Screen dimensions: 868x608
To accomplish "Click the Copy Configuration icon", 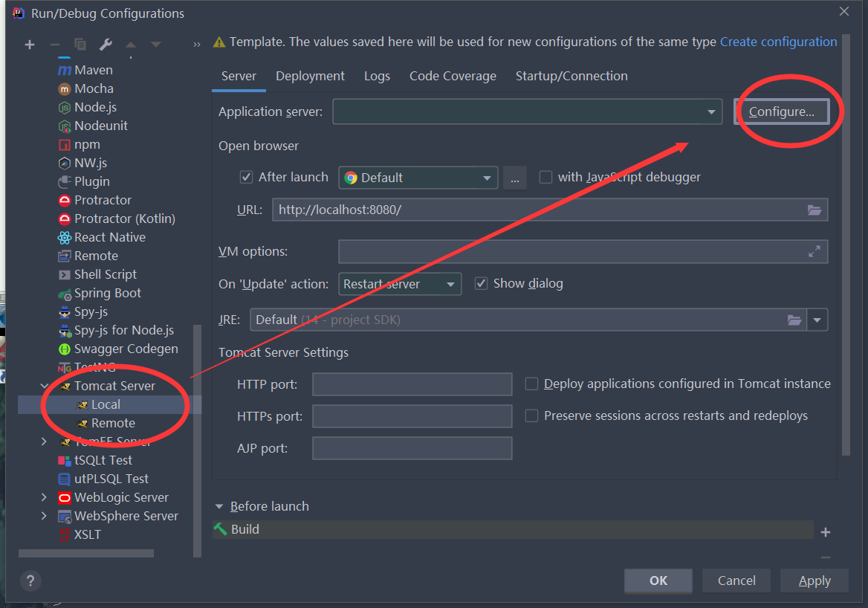I will click(80, 45).
